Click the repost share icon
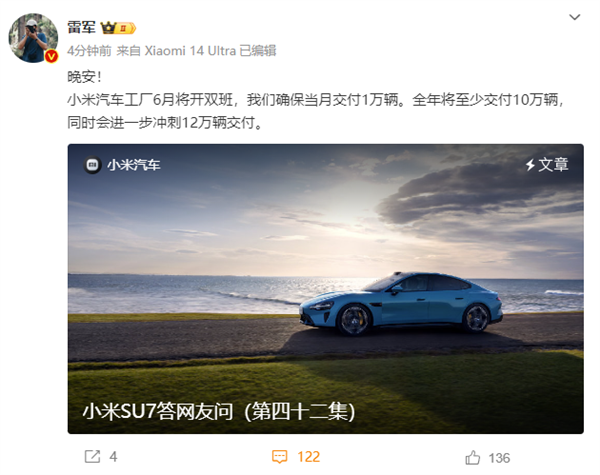Viewport: 600px width, 475px height. point(92,456)
